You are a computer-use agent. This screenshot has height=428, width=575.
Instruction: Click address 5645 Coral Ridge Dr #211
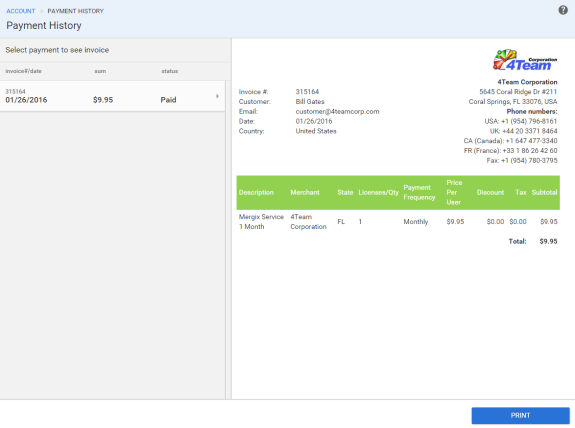(x=518, y=92)
